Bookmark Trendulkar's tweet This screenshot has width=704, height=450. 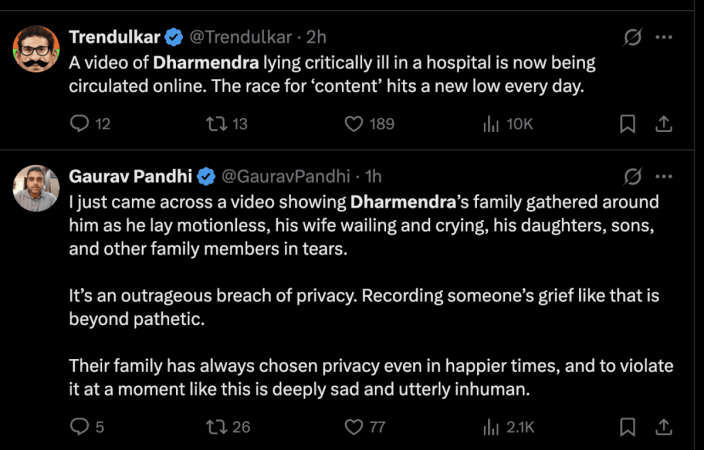pyautogui.click(x=627, y=124)
